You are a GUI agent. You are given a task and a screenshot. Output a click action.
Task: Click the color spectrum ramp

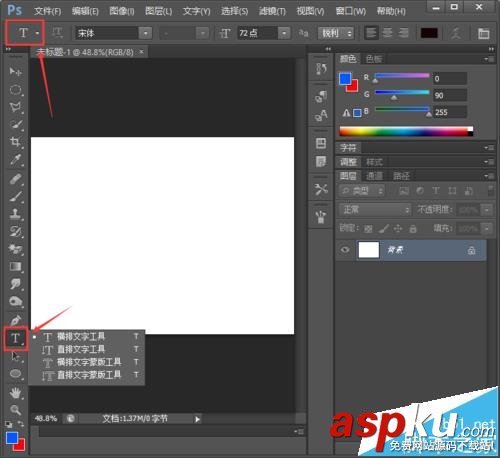coord(406,131)
